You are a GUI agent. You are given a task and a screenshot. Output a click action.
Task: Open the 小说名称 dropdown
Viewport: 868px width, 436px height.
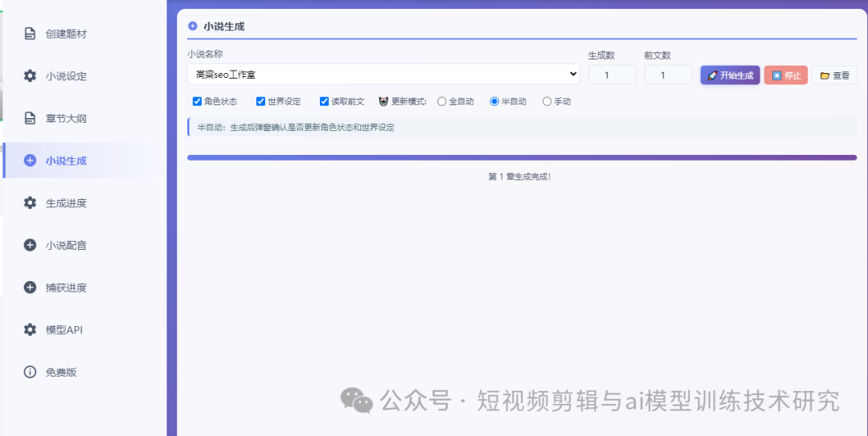pos(383,74)
